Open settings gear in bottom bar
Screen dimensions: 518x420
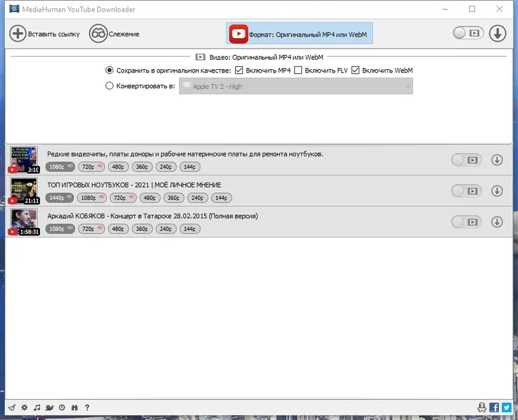[x=25, y=408]
